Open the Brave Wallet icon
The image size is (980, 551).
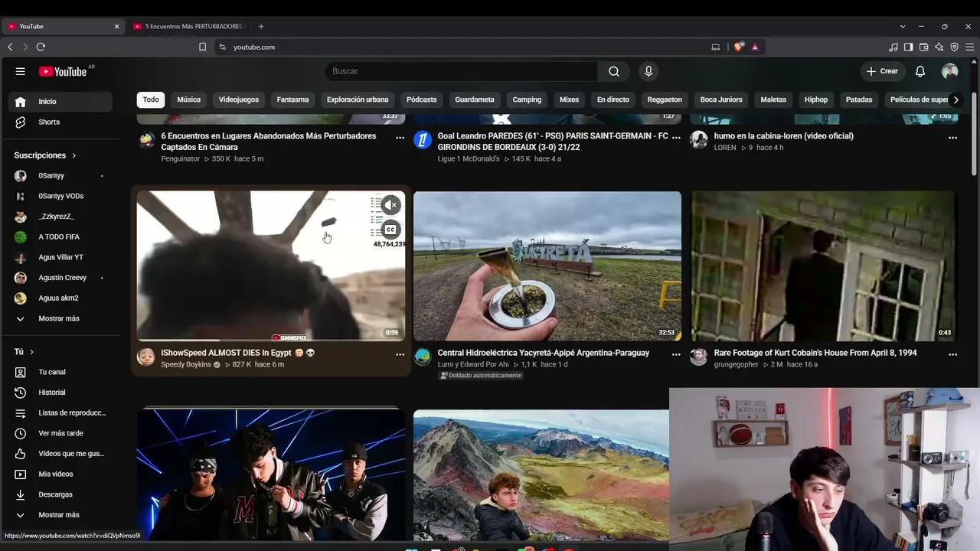pyautogui.click(x=923, y=47)
